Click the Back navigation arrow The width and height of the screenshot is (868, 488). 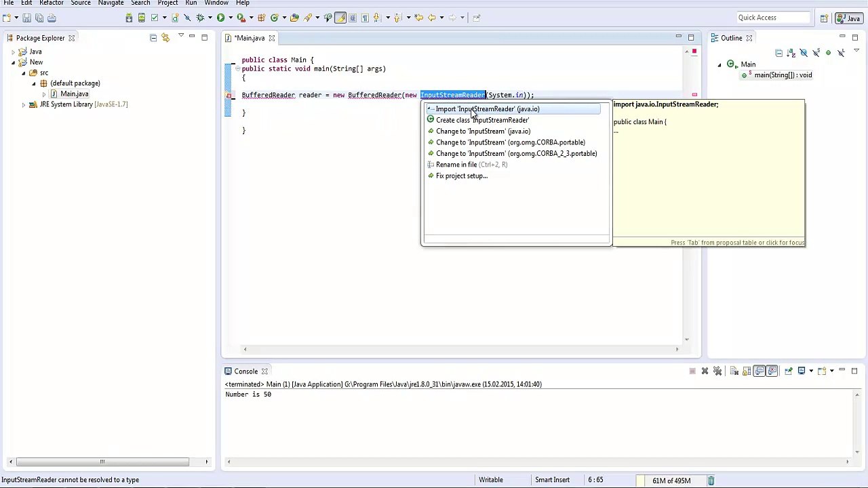pyautogui.click(x=431, y=18)
